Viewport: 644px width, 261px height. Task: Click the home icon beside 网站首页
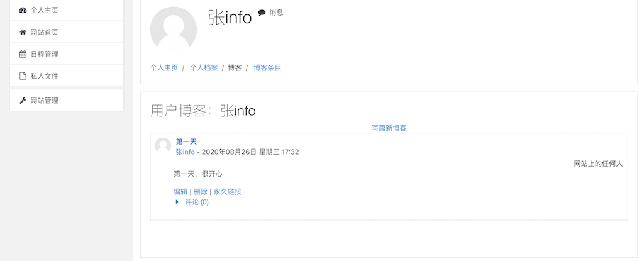coord(23,32)
